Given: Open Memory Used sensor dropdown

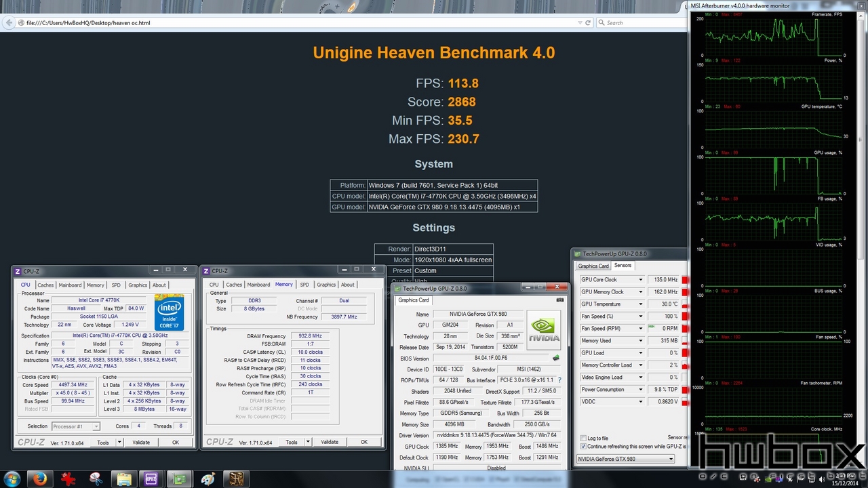Looking at the screenshot, I should click(640, 340).
